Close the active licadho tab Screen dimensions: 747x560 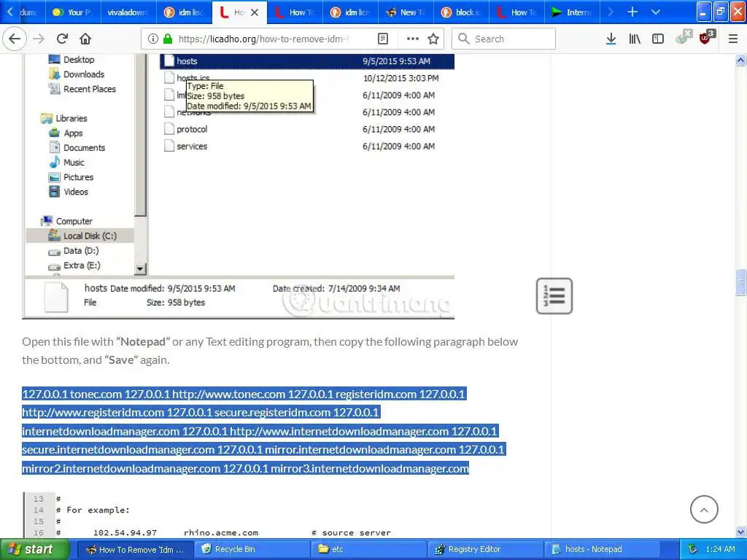pos(255,12)
